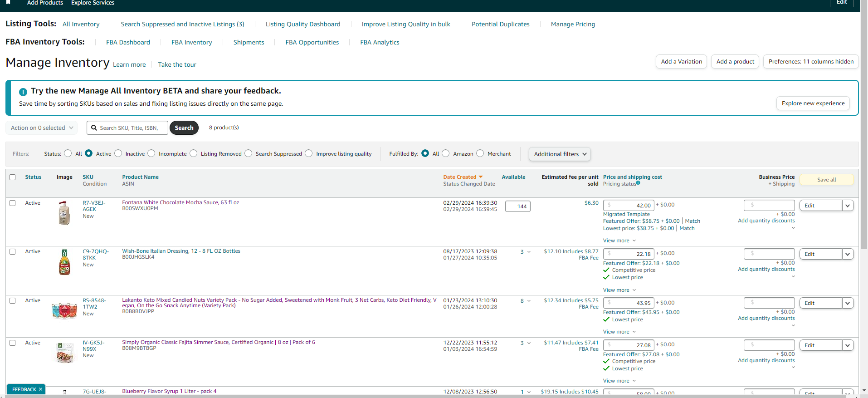Open the Listing Quality Dashboard
The width and height of the screenshot is (868, 398).
tap(303, 25)
